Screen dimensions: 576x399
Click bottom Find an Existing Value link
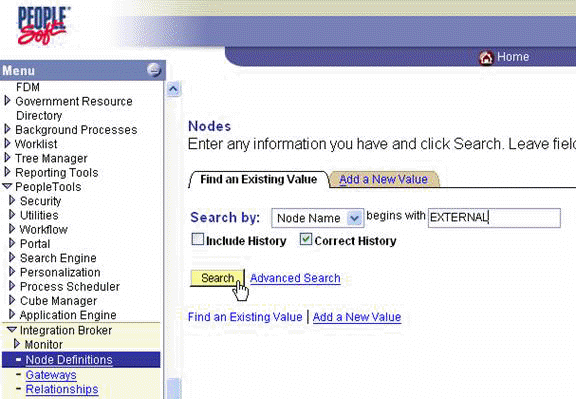245,317
